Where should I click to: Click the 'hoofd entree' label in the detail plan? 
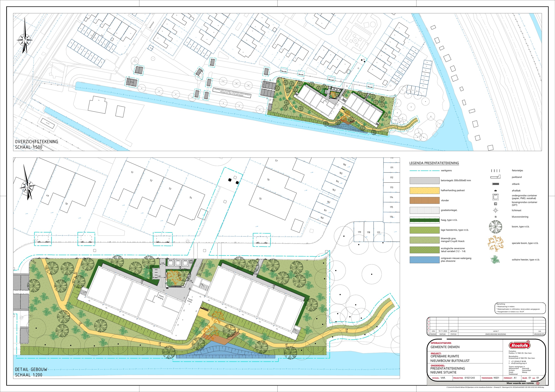(190, 300)
